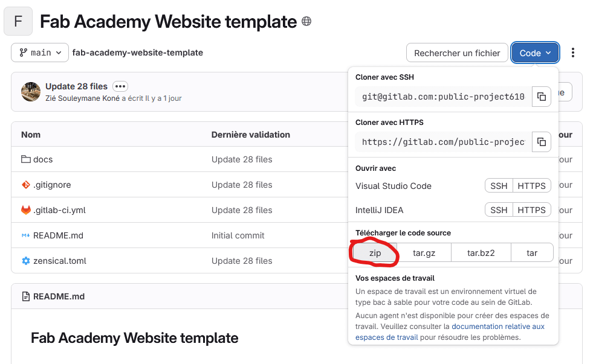Open in Visual Studio Code via SSH
Viewport: 596px width, 364px height.
click(499, 186)
